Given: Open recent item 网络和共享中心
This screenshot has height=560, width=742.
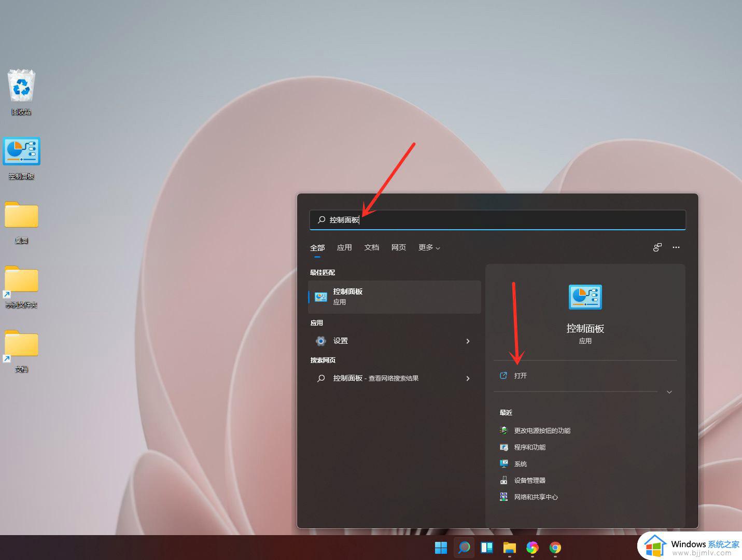Looking at the screenshot, I should (536, 497).
